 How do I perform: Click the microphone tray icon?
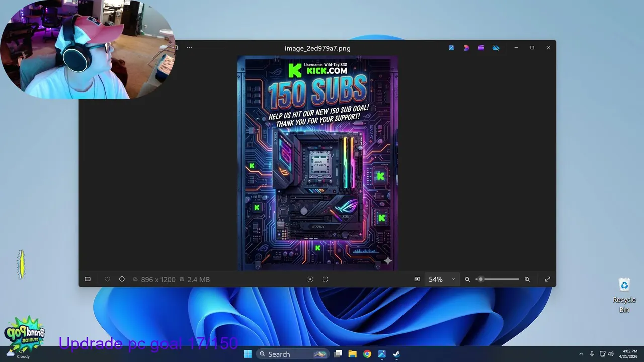click(x=592, y=354)
